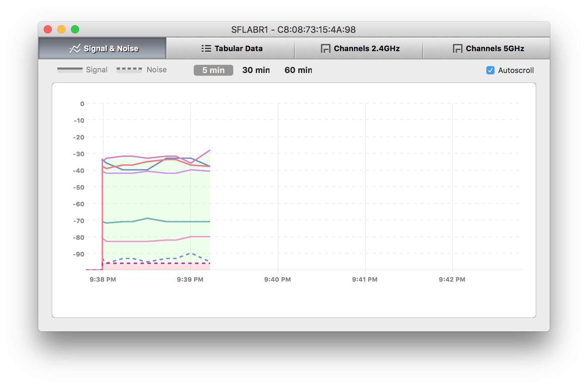
Task: Click the -30 y-axis label
Action: [x=78, y=154]
